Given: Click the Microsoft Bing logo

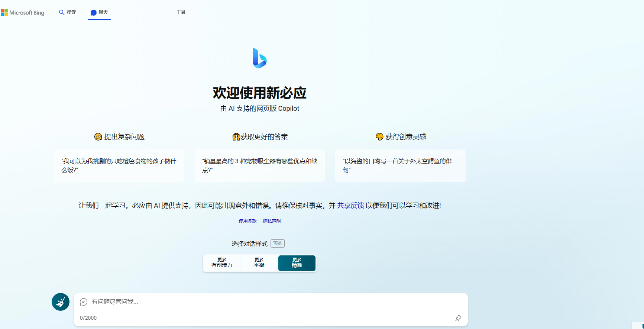Looking at the screenshot, I should (23, 13).
